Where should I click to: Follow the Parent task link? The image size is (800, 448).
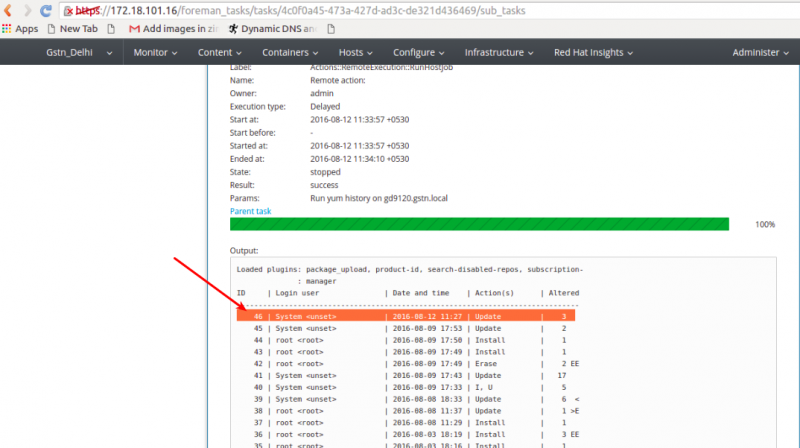251,211
